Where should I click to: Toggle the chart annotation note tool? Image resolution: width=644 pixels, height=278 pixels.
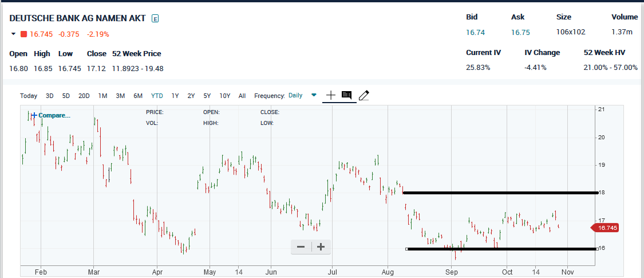(x=347, y=95)
